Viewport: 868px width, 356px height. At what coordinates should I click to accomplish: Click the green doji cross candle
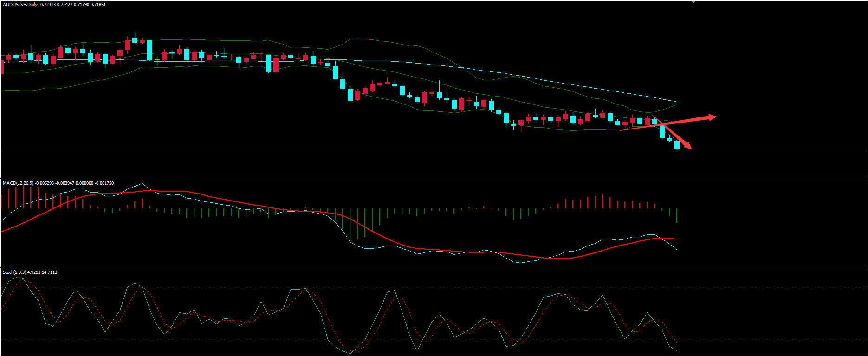coord(157,59)
